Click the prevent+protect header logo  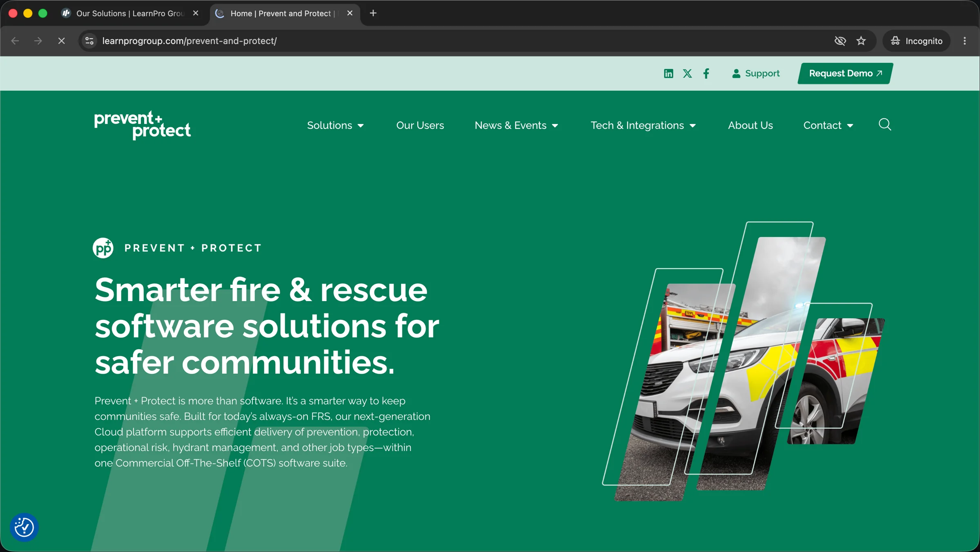coord(143,125)
